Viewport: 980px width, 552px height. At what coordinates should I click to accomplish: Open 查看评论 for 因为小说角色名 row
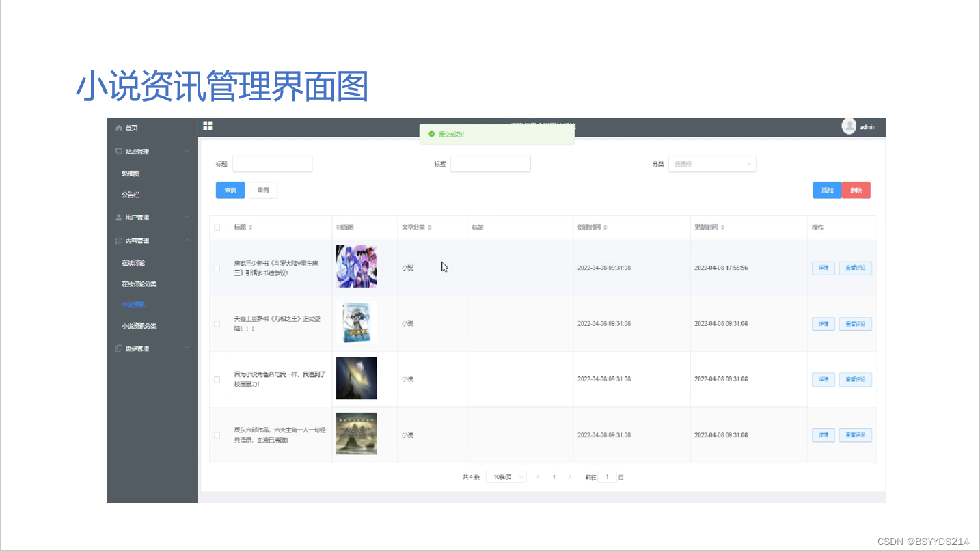coord(856,379)
